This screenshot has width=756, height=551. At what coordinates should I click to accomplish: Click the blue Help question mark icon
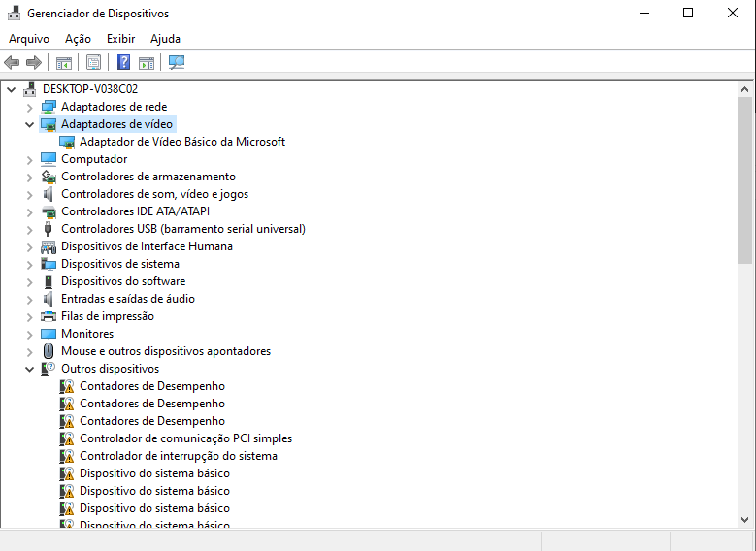click(123, 62)
